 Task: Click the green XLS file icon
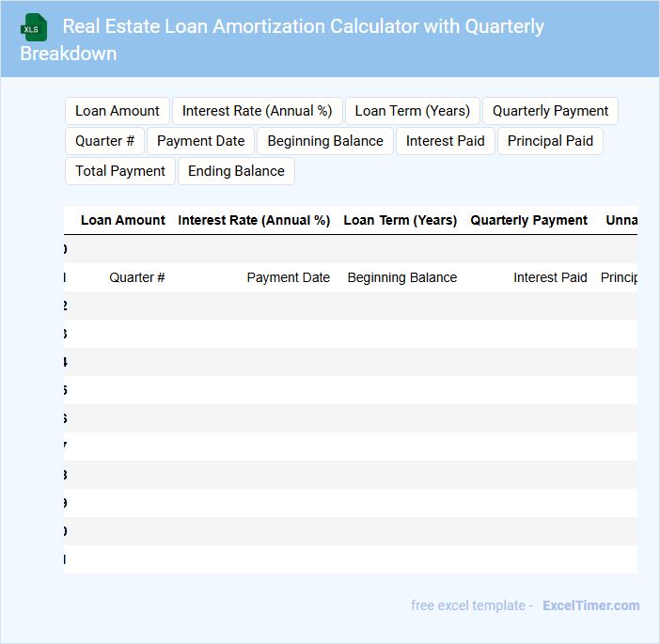coord(35,27)
